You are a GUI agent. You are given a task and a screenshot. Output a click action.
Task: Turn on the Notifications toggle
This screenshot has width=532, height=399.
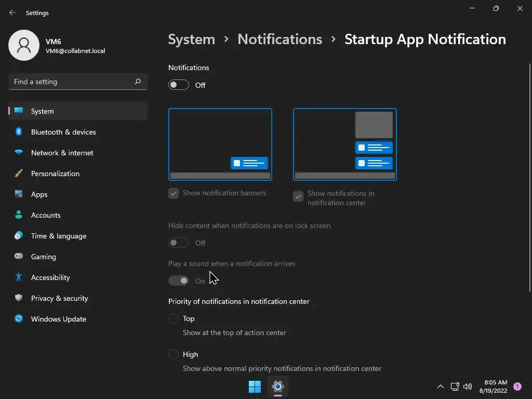pyautogui.click(x=179, y=85)
